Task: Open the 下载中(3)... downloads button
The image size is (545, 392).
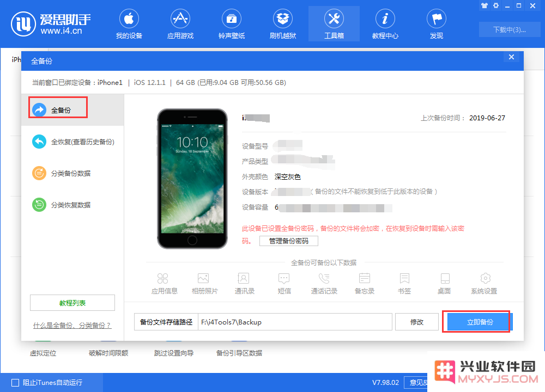Action: pyautogui.click(x=510, y=29)
